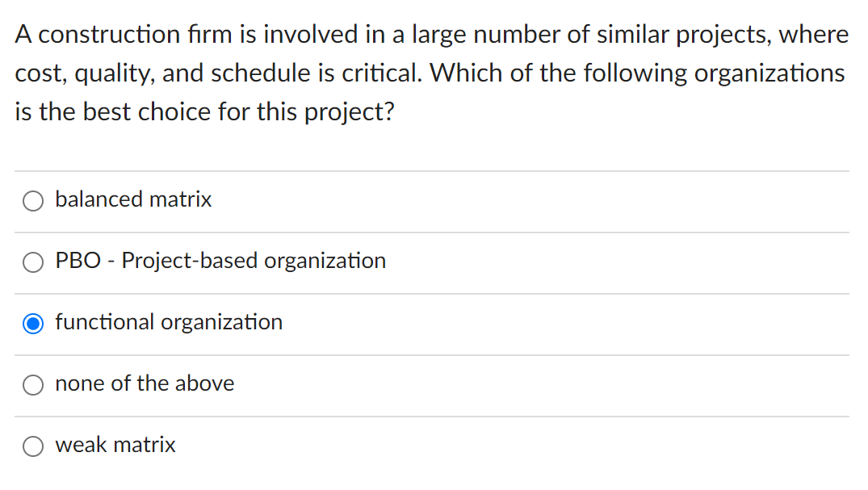Viewport: 868px width, 490px height.
Task: Click the selected functional organization radio button
Action: 32,323
